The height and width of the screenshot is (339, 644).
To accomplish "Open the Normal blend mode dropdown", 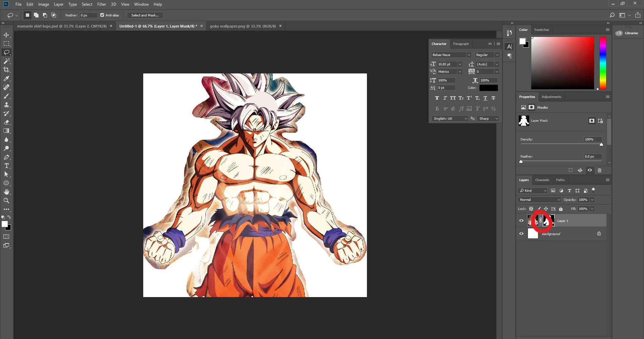I will click(x=539, y=200).
